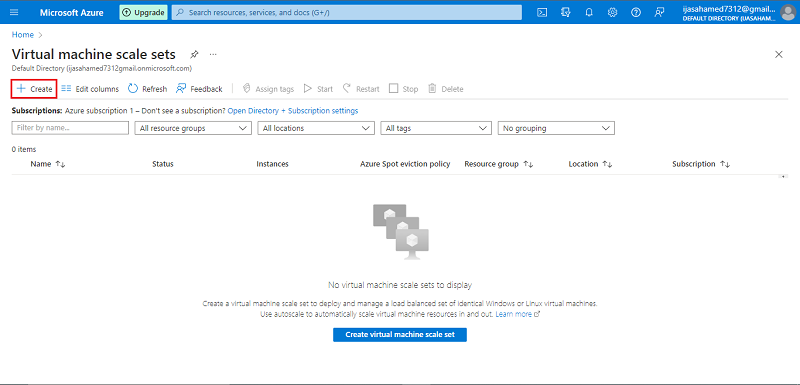
Task: Open Feedback in the command bar
Action: (199, 89)
